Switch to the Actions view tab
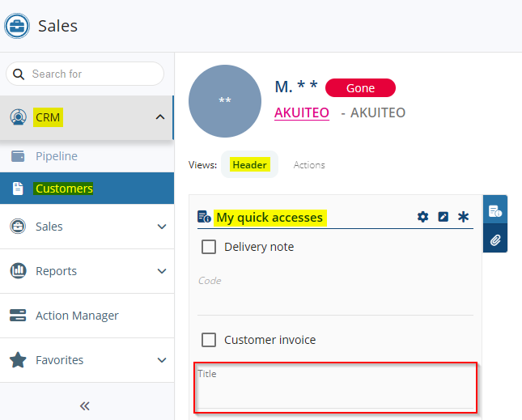 click(x=309, y=165)
